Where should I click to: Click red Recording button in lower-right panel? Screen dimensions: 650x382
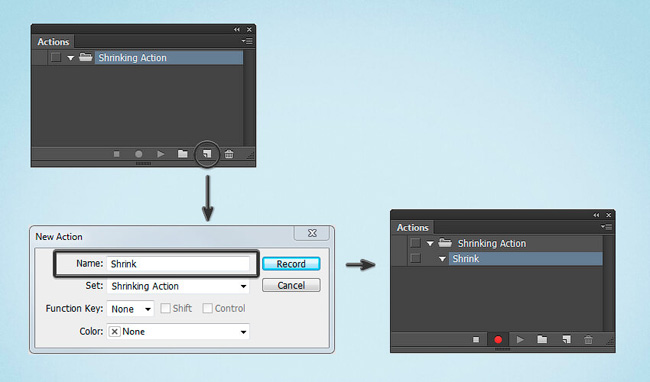pyautogui.click(x=498, y=340)
